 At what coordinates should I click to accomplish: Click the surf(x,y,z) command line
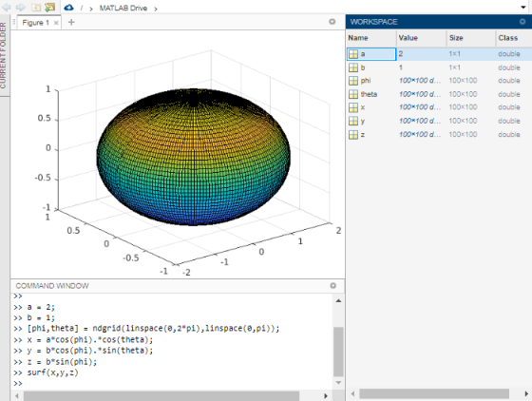[x=53, y=372]
